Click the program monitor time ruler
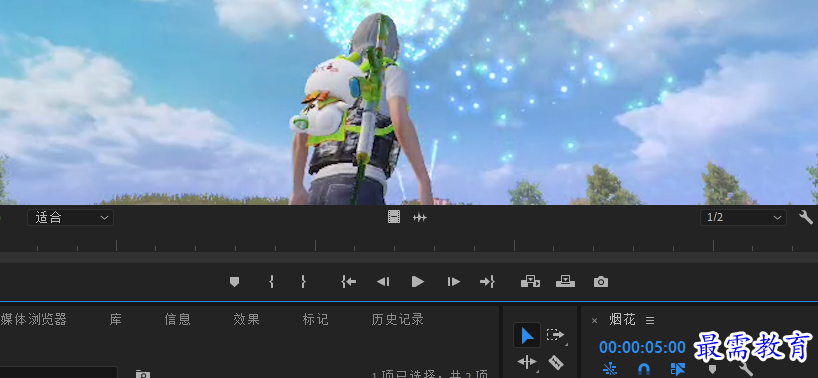The image size is (818, 378). (409, 245)
